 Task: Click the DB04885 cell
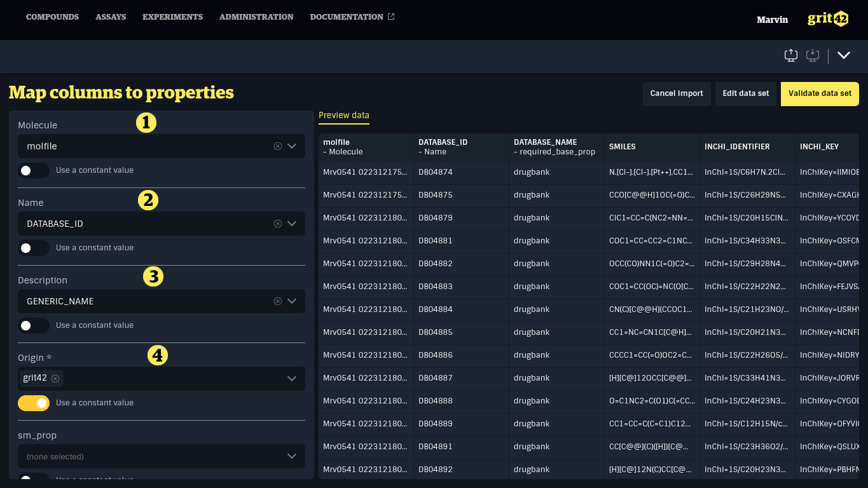[462, 332]
